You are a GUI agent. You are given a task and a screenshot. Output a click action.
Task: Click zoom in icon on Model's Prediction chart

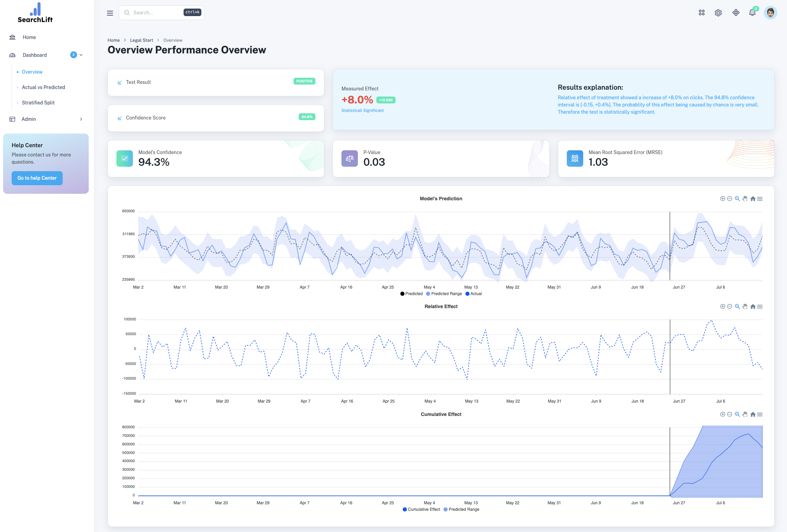[x=722, y=199]
